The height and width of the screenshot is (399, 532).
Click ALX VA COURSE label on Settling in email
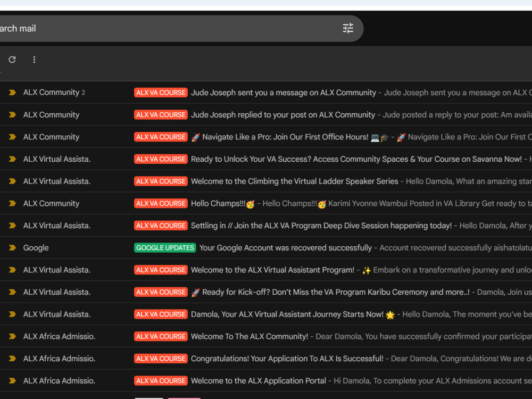click(161, 225)
